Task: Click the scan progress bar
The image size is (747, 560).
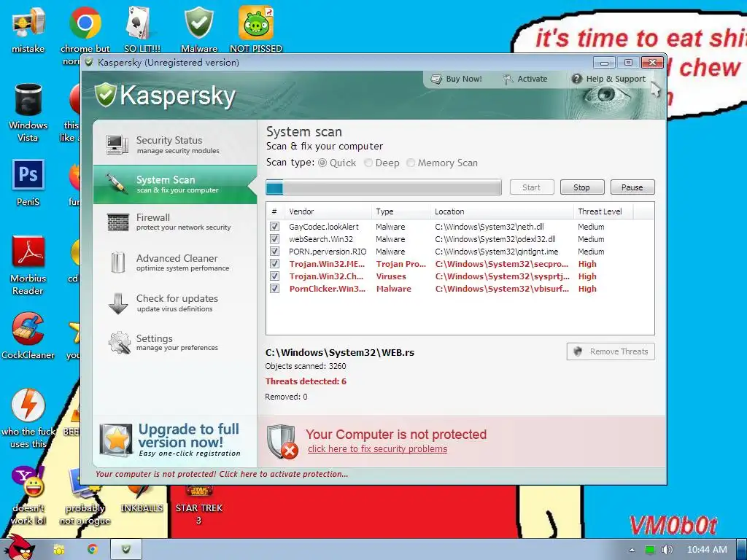Action: pyautogui.click(x=384, y=187)
